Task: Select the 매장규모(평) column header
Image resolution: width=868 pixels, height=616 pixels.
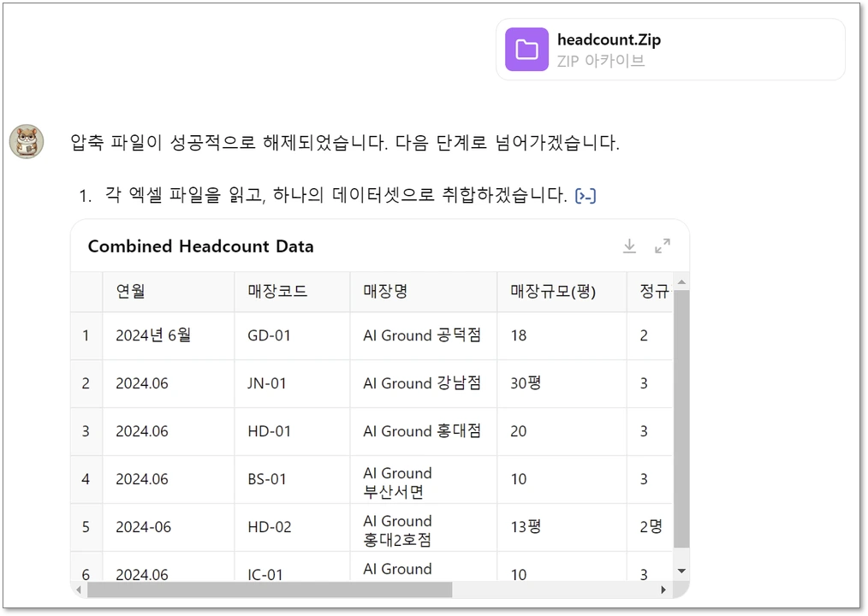Action: [x=552, y=292]
